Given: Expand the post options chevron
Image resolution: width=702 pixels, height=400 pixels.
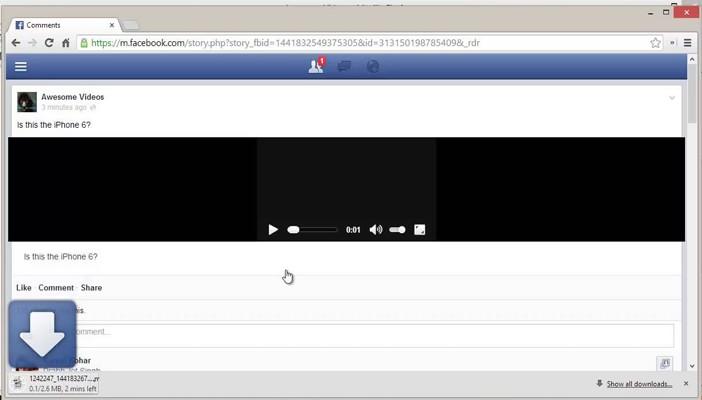Looking at the screenshot, I should click(672, 98).
